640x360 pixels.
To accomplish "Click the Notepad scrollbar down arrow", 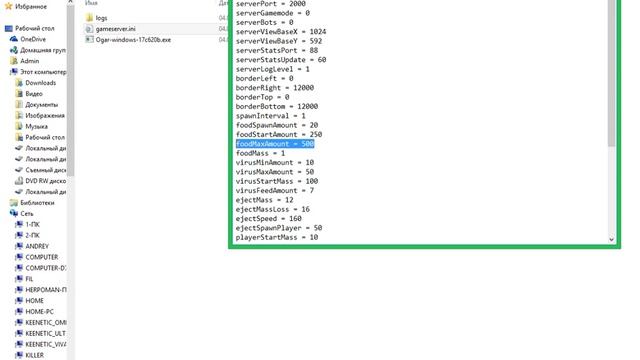I will pos(611,239).
